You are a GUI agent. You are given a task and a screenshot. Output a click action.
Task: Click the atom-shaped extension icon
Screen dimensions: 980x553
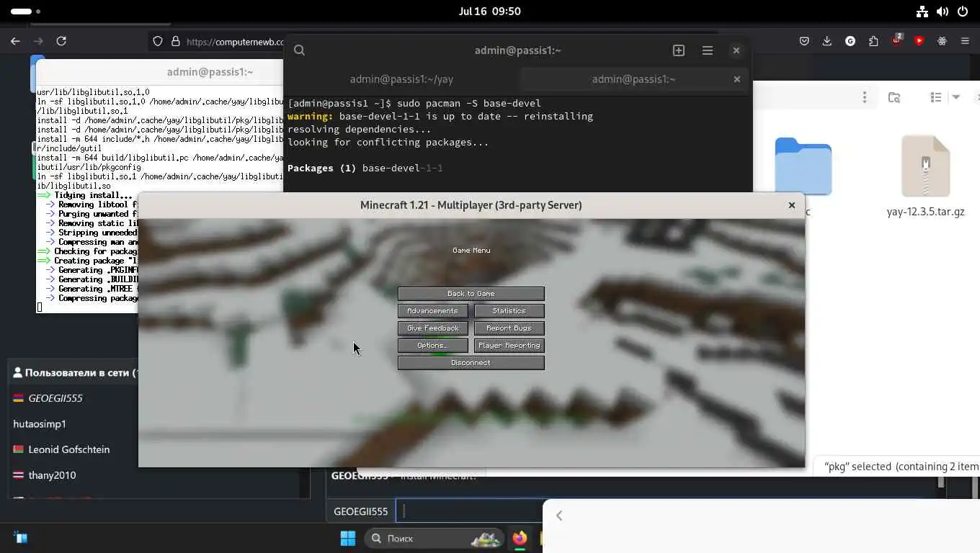click(942, 41)
